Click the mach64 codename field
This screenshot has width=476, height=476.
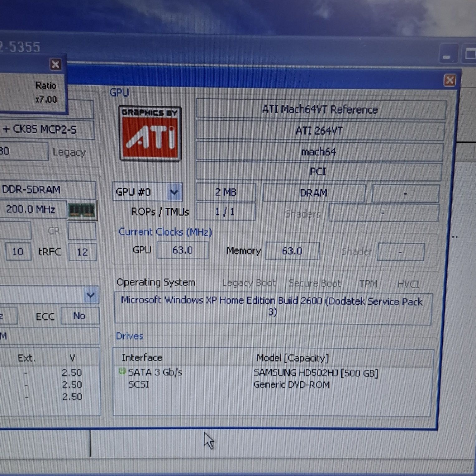[x=319, y=152]
